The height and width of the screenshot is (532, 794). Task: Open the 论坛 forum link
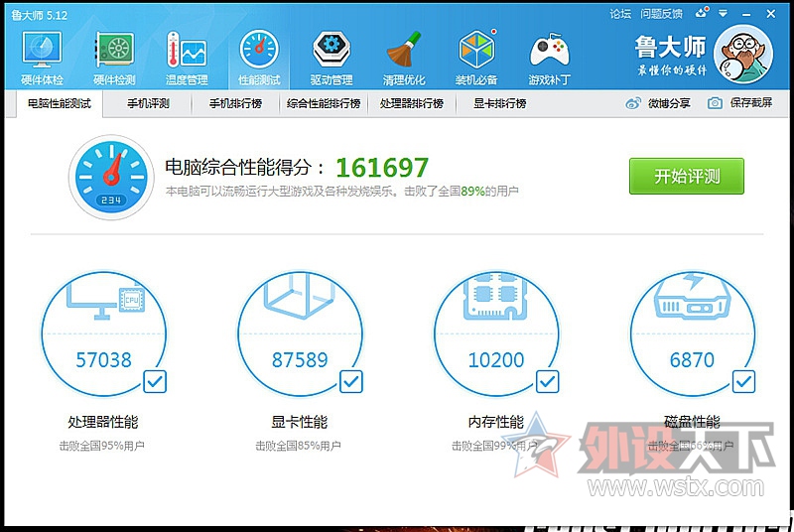pos(620,14)
